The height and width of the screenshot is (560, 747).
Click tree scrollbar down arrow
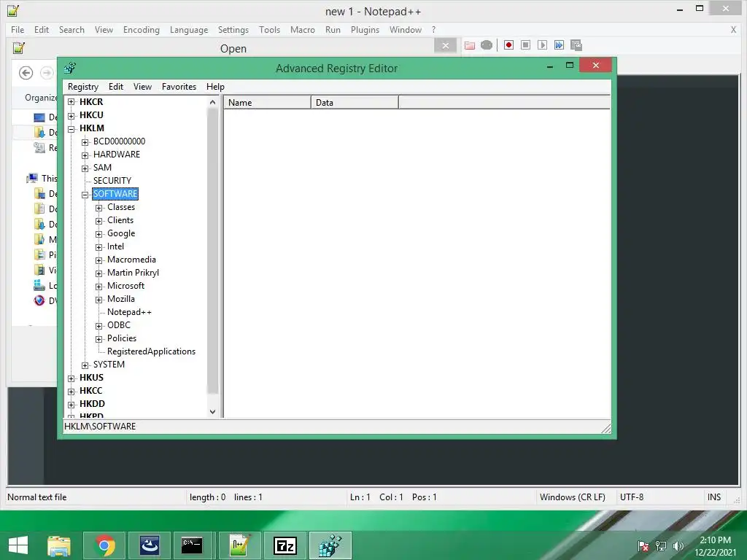click(212, 412)
